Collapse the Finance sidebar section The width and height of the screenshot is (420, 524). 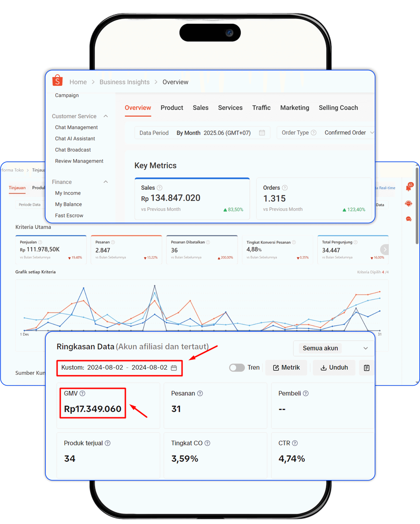coord(106,182)
